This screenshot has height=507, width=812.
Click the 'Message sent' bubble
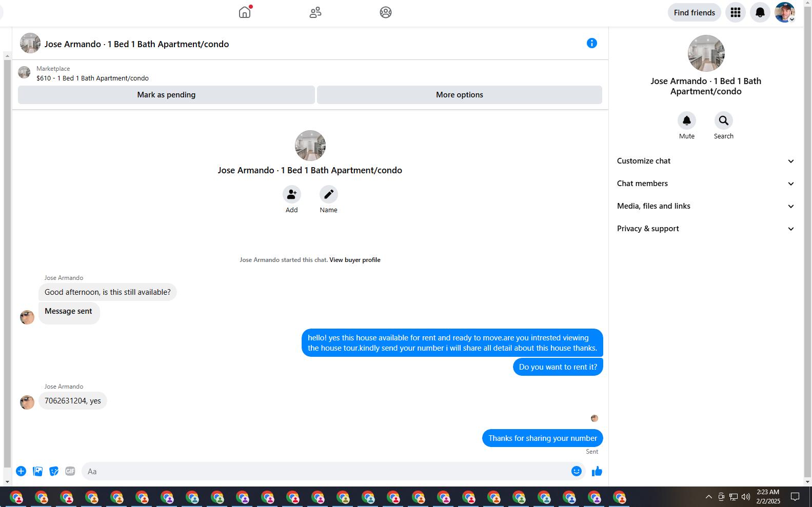(69, 313)
